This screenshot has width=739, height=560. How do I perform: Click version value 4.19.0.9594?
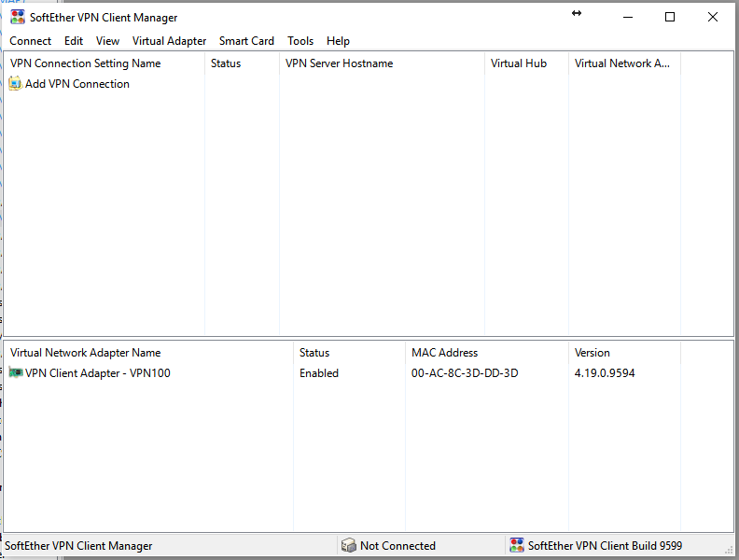click(x=605, y=372)
